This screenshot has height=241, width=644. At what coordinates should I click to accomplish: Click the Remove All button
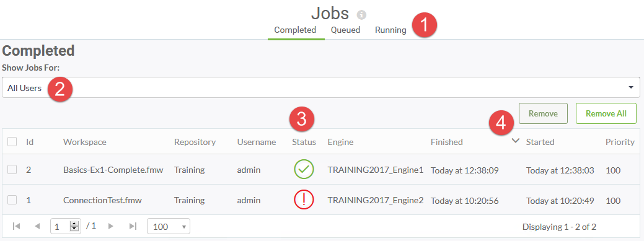[x=606, y=113]
